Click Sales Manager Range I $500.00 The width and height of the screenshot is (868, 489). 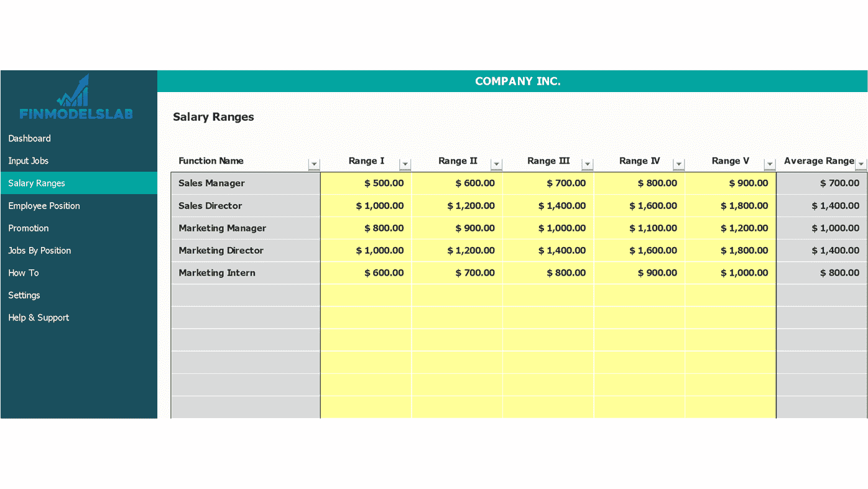click(366, 183)
